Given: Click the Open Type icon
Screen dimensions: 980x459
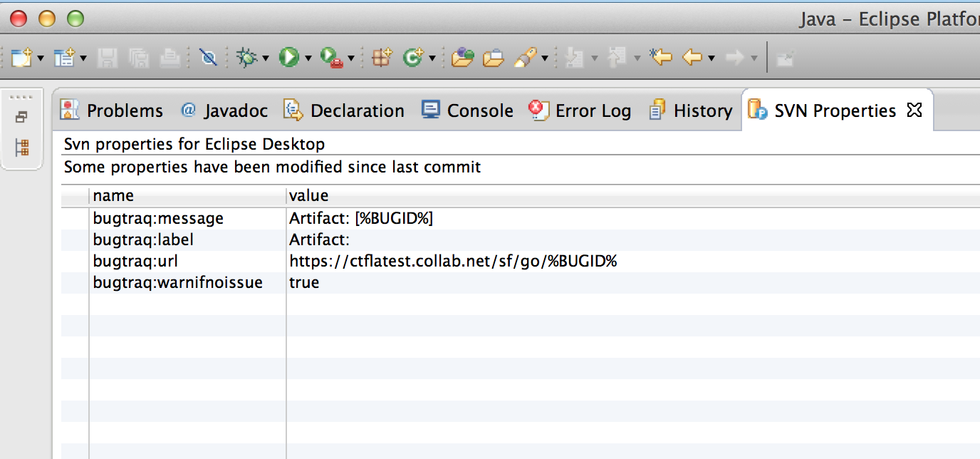Looking at the screenshot, I should (462, 58).
